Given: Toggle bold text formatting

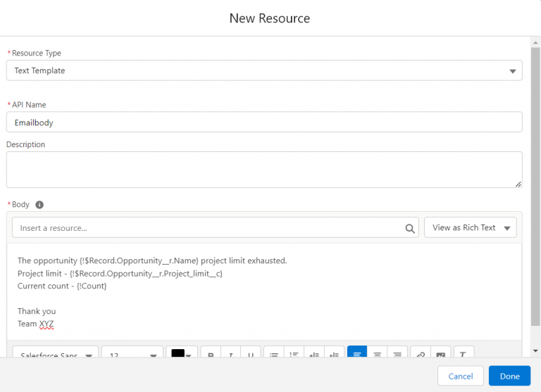Looking at the screenshot, I should tap(211, 354).
